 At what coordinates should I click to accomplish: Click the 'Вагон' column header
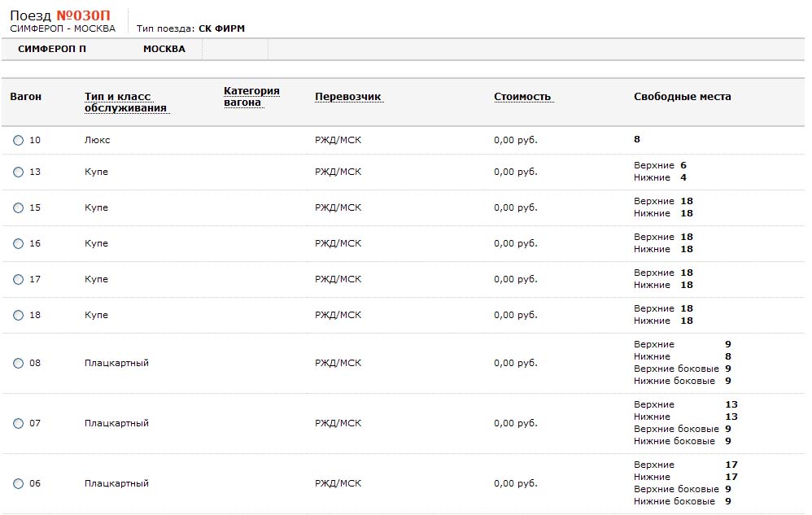point(25,97)
